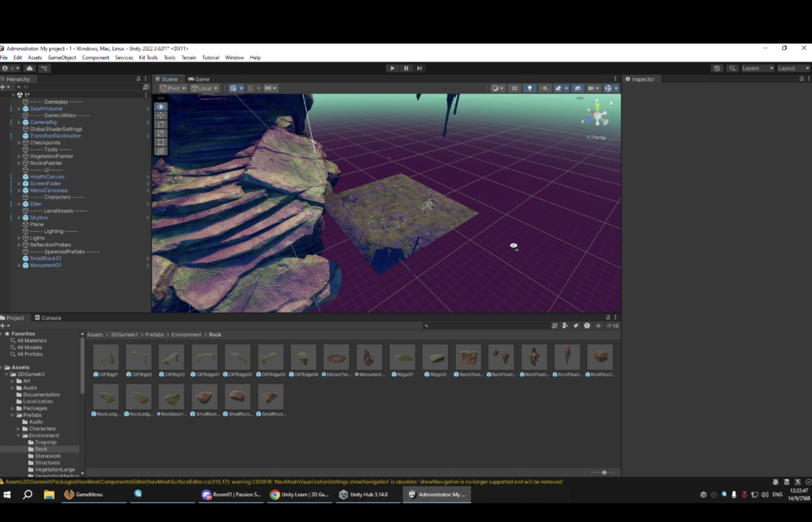Open the Layers dropdown

coord(757,68)
